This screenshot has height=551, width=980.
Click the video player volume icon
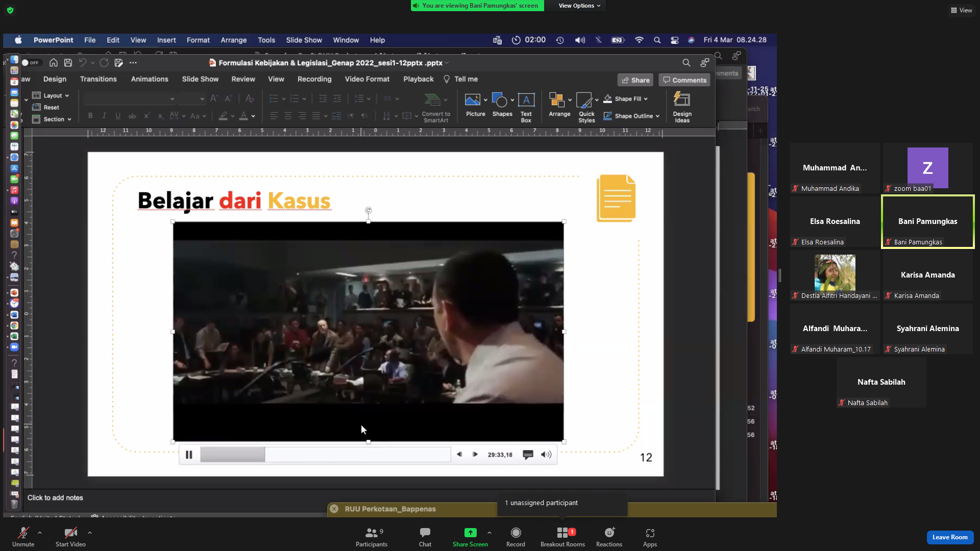click(546, 455)
